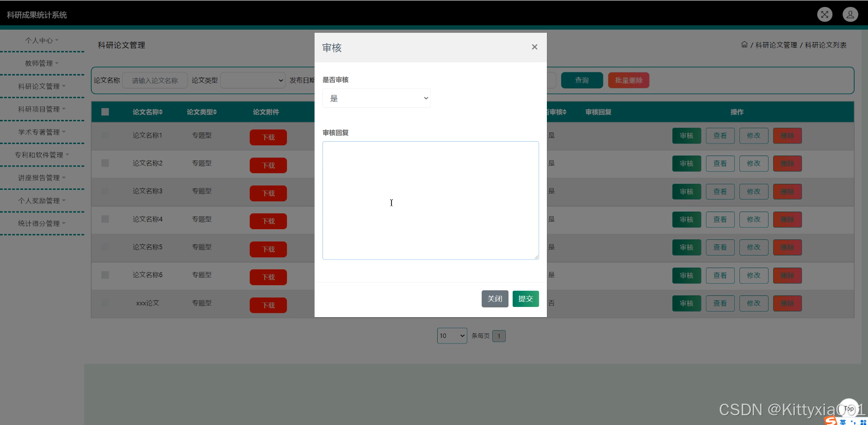Check the checkbox for 论文名称6 row
This screenshot has height=425, width=868.
105,275
